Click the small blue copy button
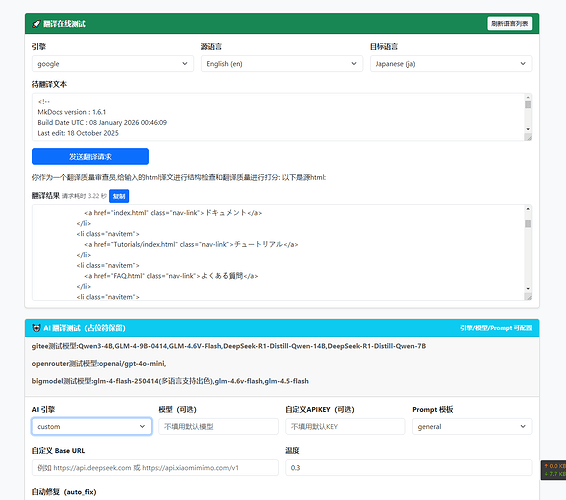This screenshot has height=500, width=566. 119,196
